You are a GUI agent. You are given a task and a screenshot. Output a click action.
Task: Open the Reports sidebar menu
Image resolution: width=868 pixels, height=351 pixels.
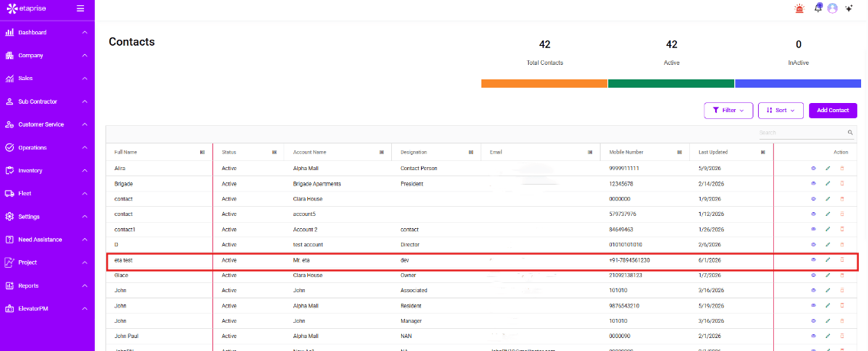tap(47, 286)
